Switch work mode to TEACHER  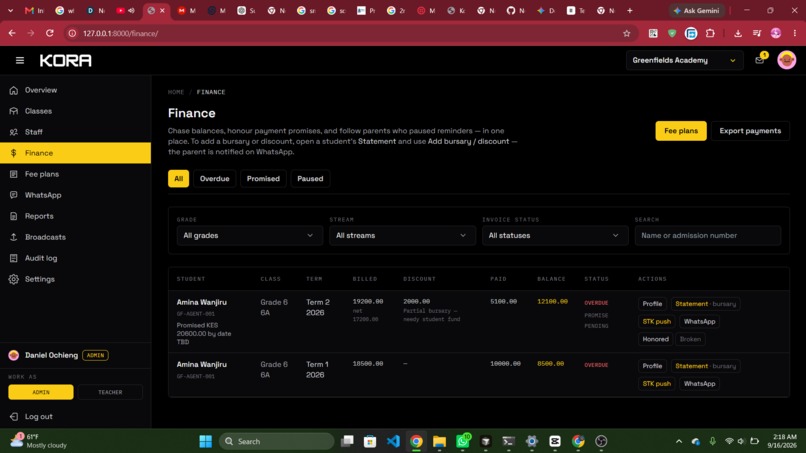(110, 392)
